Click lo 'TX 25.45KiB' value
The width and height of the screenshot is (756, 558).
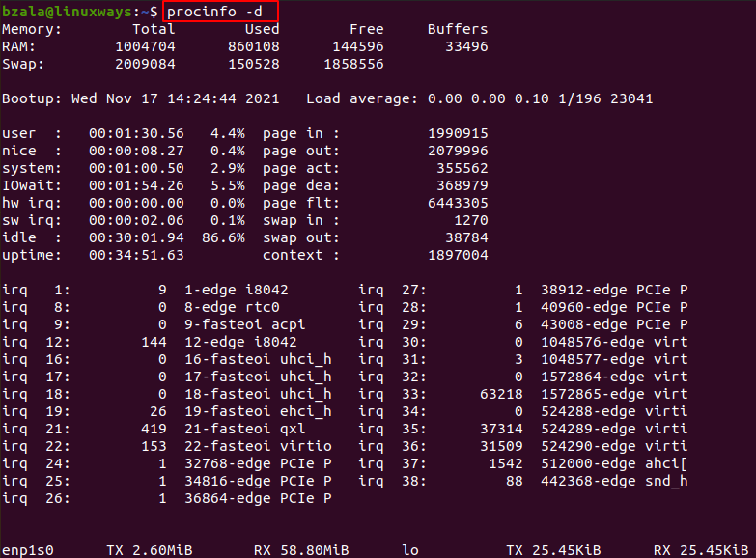(553, 550)
